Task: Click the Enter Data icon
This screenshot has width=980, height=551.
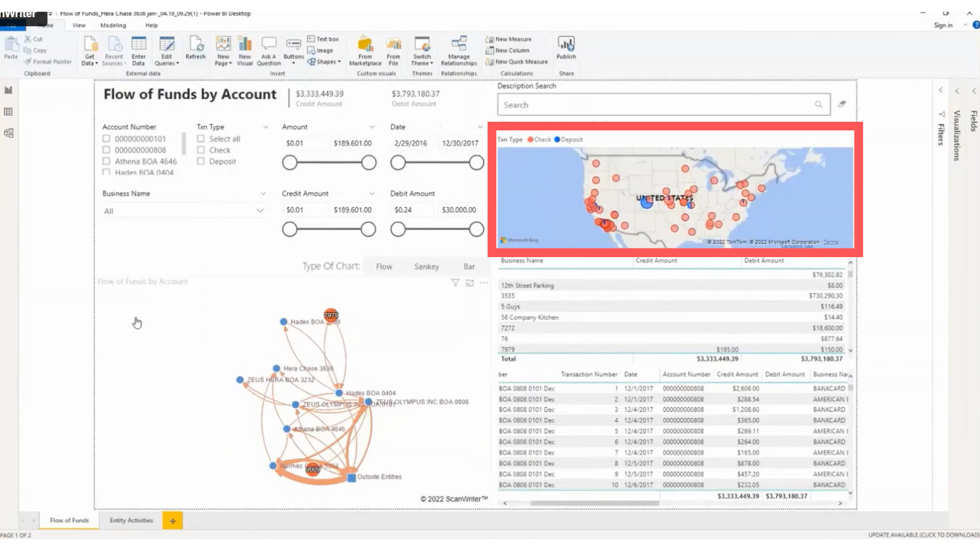Action: click(139, 44)
